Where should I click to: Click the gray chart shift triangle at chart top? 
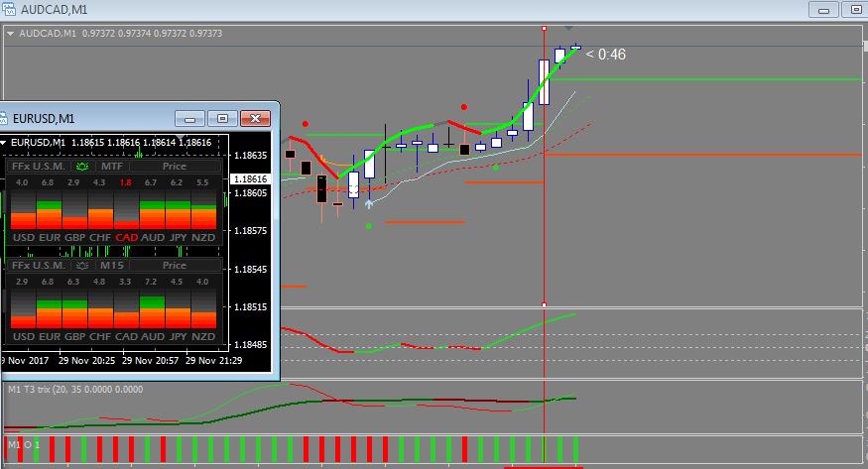point(569,28)
